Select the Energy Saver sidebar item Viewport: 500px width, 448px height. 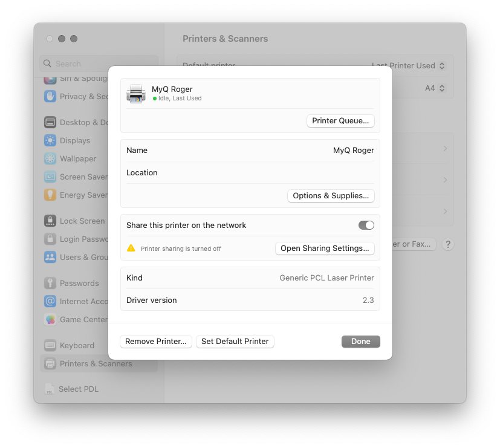(x=83, y=195)
